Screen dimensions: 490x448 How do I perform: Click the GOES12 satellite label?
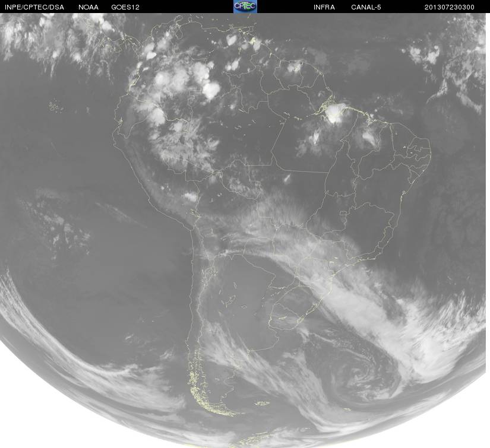point(125,7)
